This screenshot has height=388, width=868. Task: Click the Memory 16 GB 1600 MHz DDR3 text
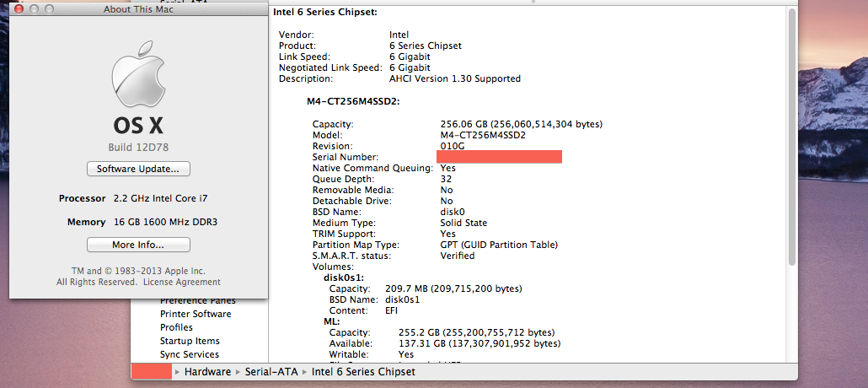tap(142, 223)
